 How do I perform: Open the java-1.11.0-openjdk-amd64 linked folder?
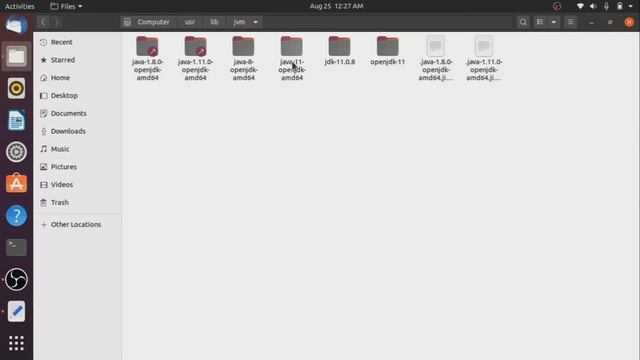196,58
